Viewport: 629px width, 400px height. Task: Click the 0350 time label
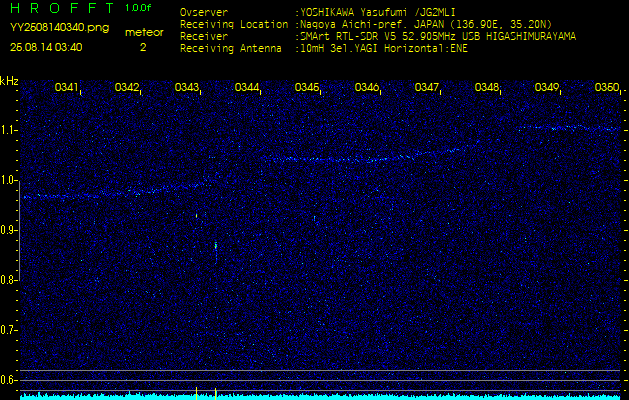(607, 87)
